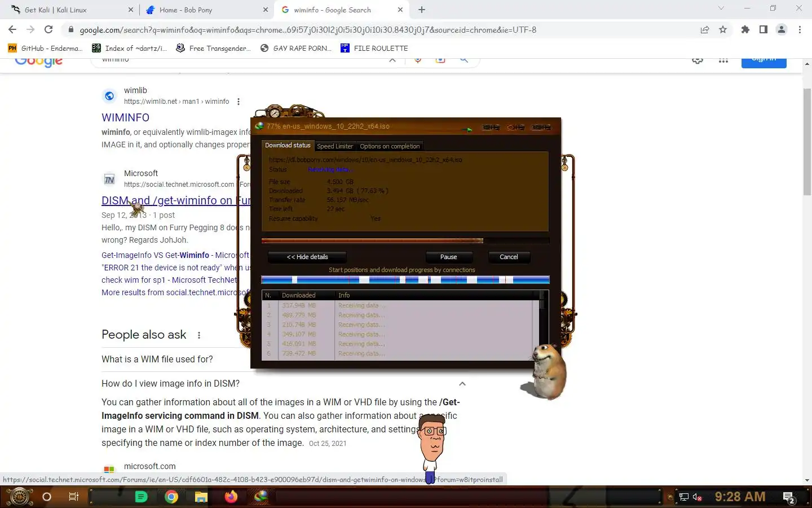Image resolution: width=812 pixels, height=508 pixels.
Task: Search by image with the Lens icon
Action: (x=440, y=60)
